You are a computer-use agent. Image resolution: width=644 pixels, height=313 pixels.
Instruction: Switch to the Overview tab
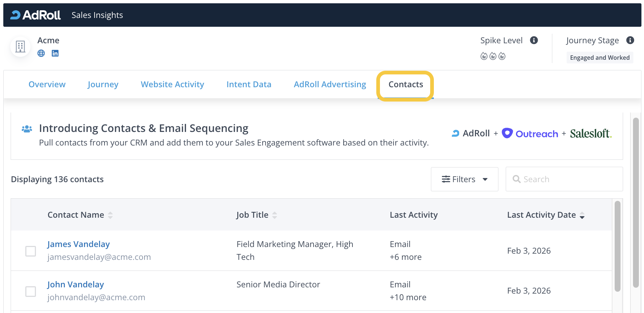(47, 84)
